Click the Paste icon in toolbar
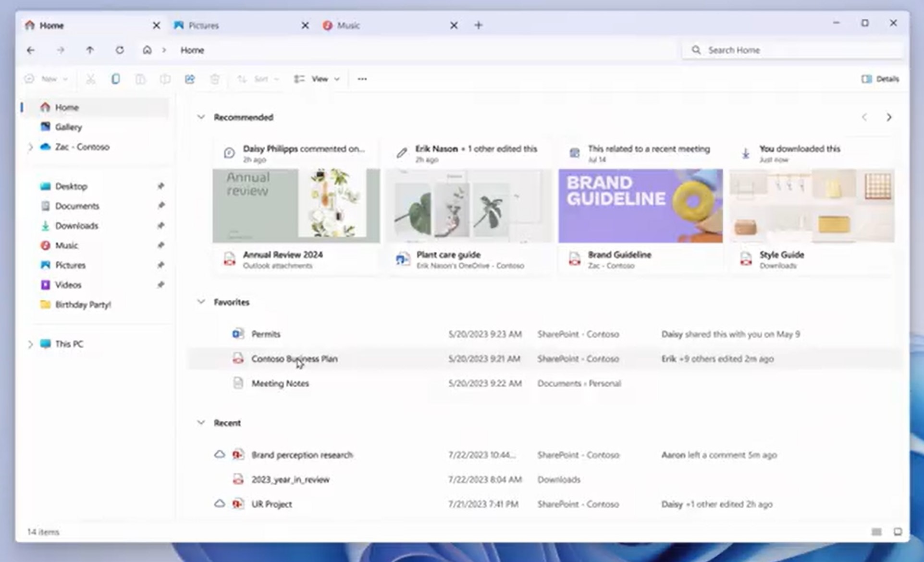This screenshot has width=924, height=562. (x=140, y=79)
